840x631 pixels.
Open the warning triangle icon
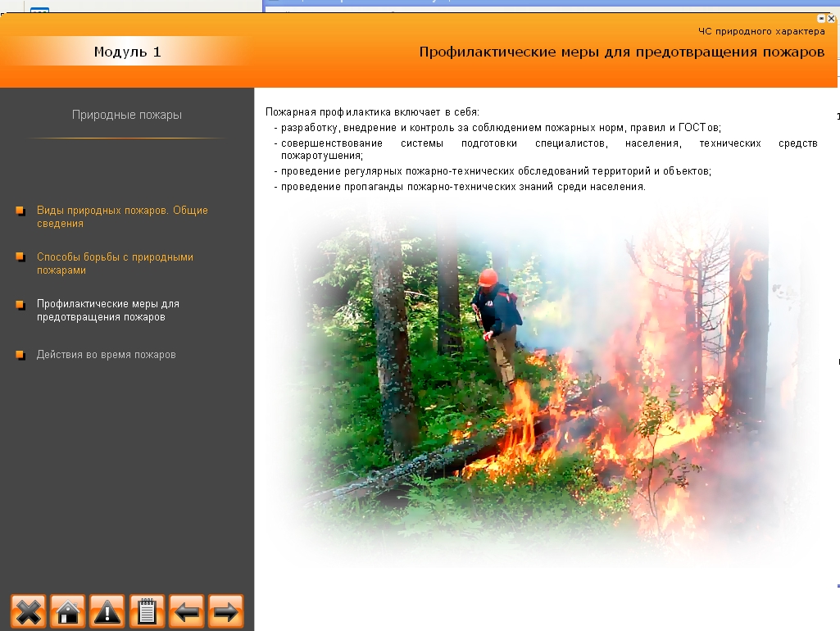(x=107, y=611)
